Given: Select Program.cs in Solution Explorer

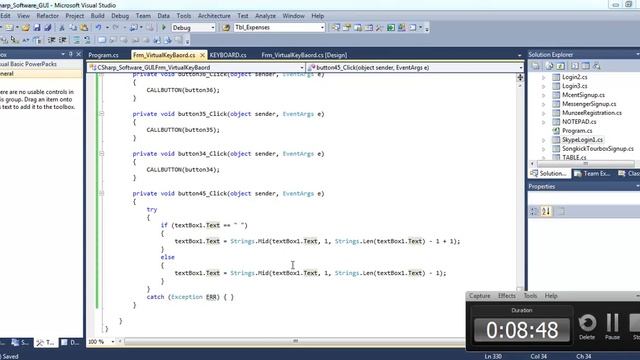Looking at the screenshot, I should coord(577,131).
